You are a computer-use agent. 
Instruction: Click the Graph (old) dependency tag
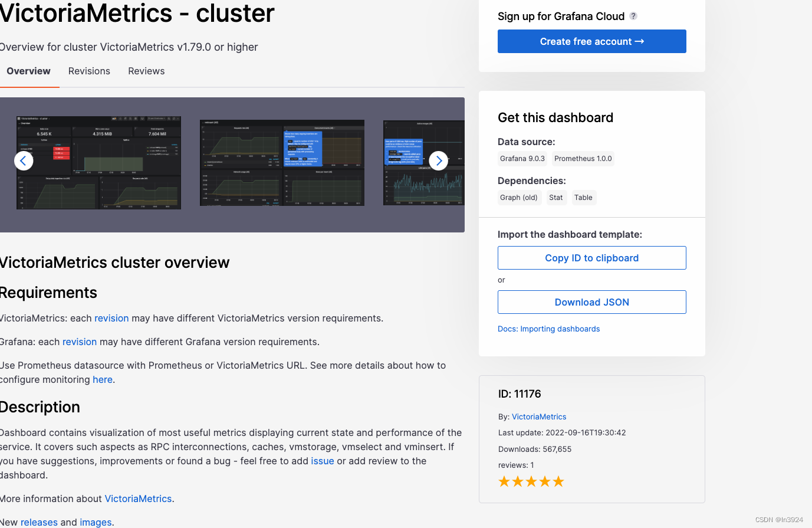tap(519, 198)
